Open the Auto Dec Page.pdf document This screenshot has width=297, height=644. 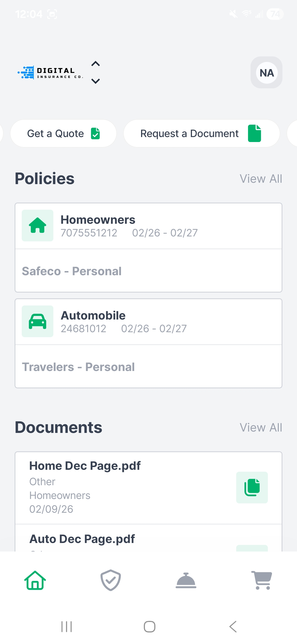pyautogui.click(x=82, y=539)
